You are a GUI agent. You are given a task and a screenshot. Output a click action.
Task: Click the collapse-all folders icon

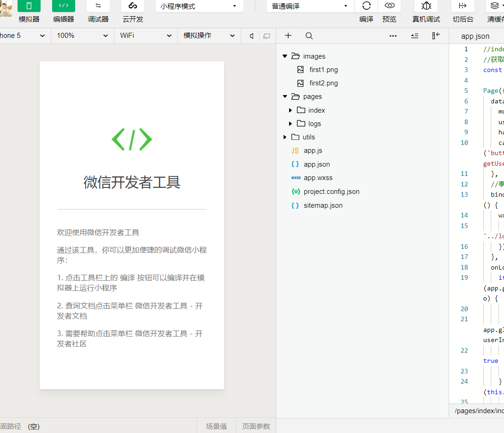pos(415,36)
